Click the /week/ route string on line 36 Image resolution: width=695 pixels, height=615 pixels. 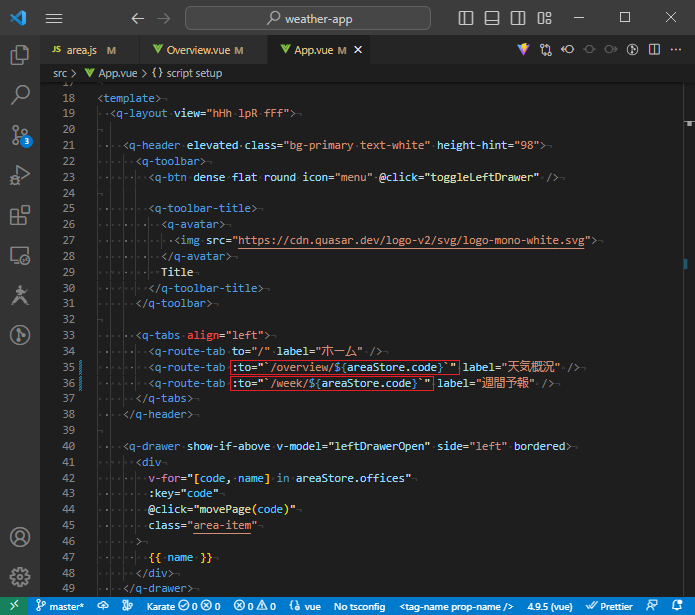coord(289,383)
